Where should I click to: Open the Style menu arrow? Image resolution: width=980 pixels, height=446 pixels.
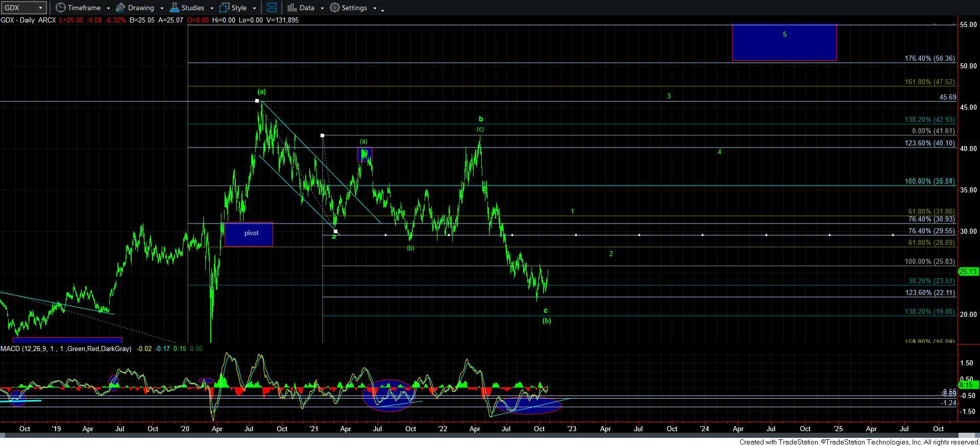point(254,8)
